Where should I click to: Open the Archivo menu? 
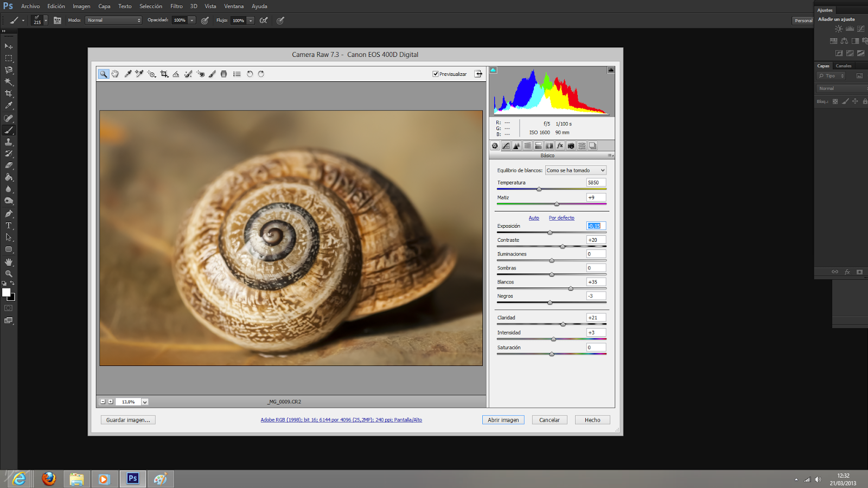[30, 6]
